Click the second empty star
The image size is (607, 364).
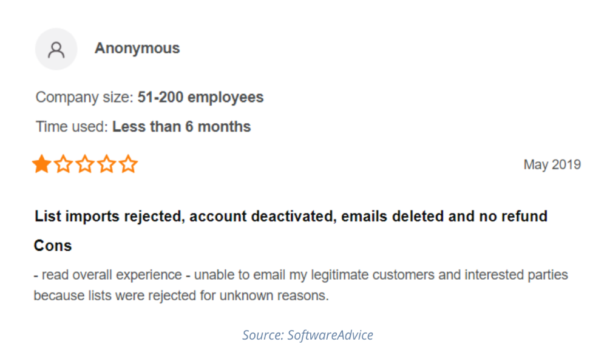click(63, 164)
